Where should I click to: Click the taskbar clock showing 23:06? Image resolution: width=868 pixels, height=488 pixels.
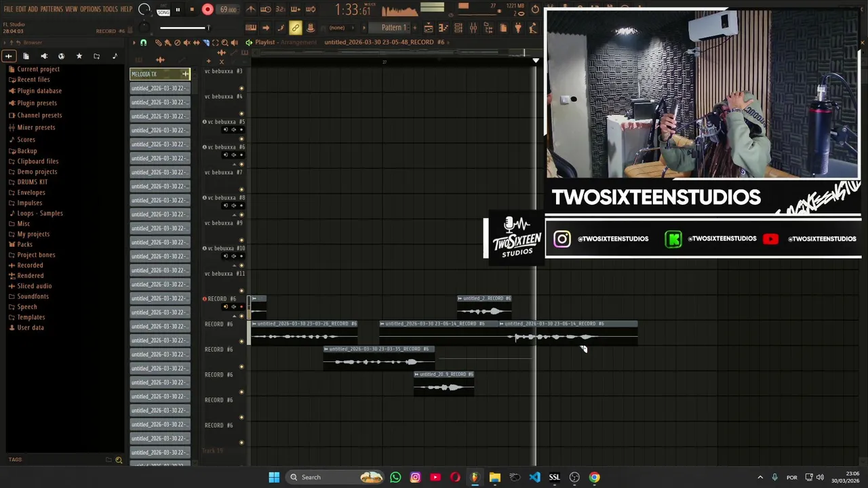click(845, 477)
